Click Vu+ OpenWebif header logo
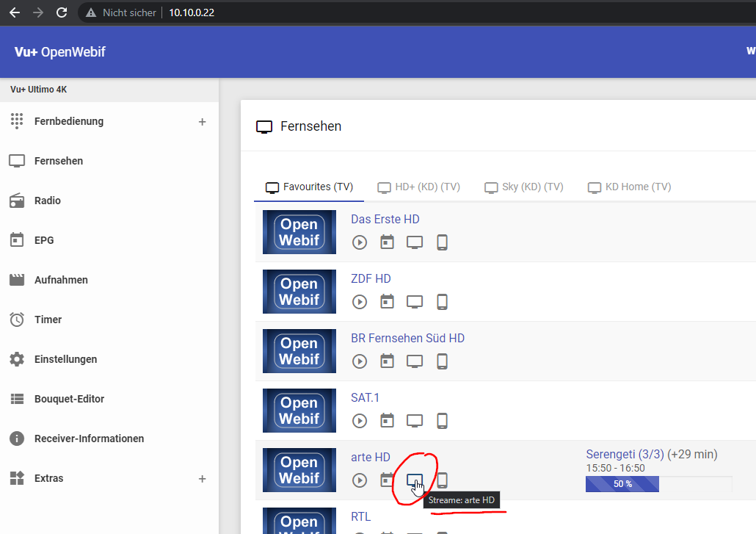The image size is (756, 534). (x=59, y=52)
